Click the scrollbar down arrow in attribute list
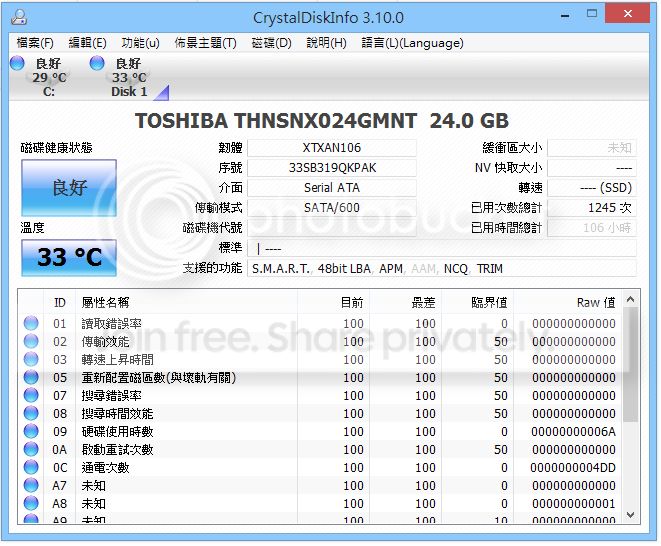The image size is (661, 546). (x=630, y=515)
